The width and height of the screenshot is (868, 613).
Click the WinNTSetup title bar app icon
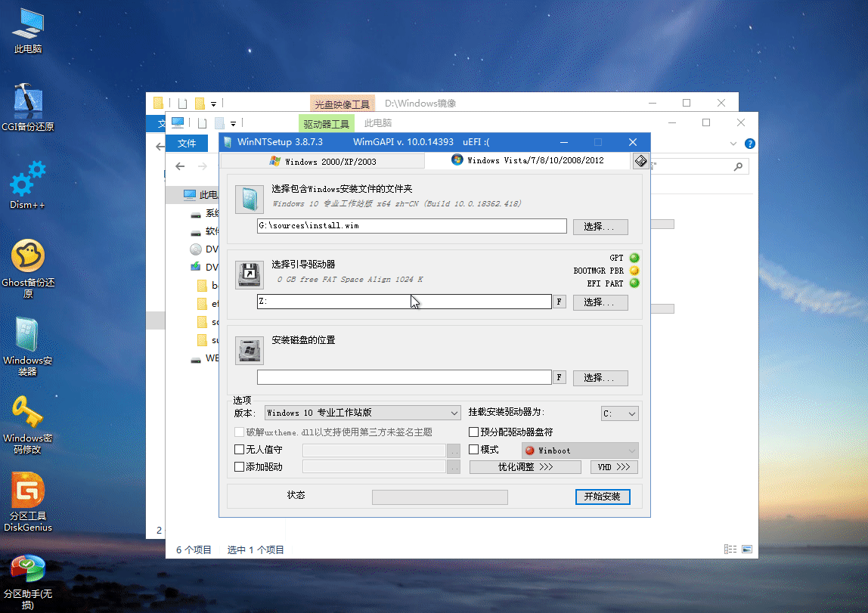228,142
